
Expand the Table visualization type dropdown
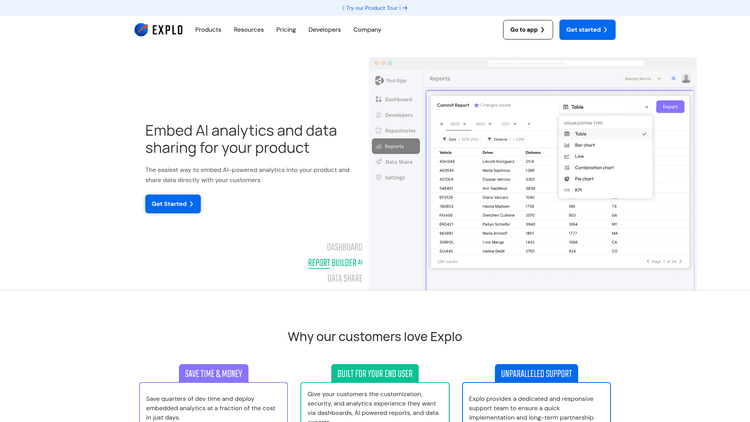point(606,107)
